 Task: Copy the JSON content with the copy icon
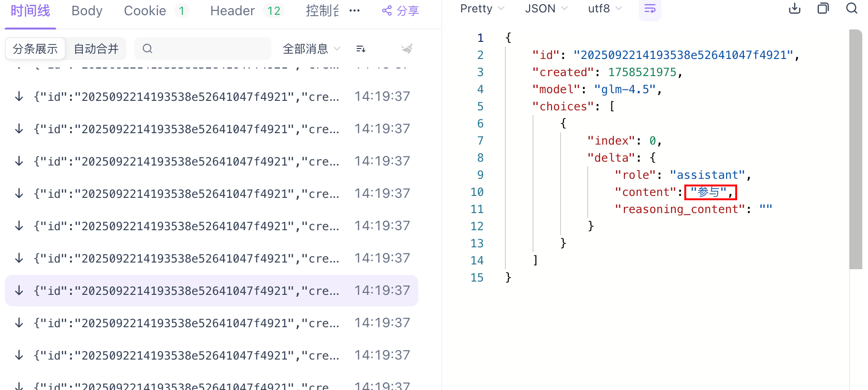[x=823, y=9]
